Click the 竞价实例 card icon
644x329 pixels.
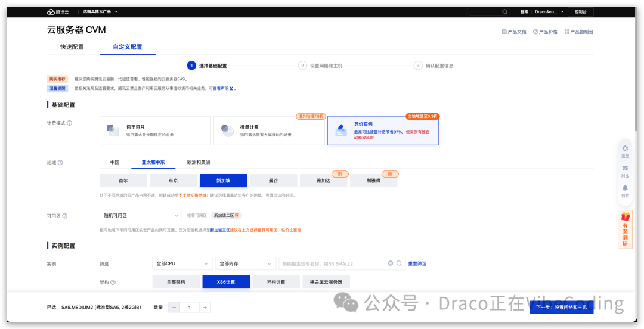pos(341,131)
